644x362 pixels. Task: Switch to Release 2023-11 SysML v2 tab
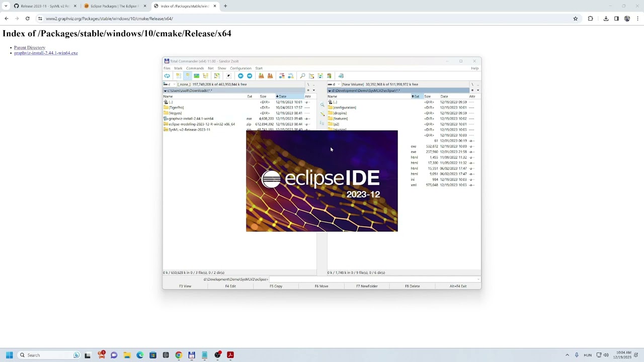pyautogui.click(x=44, y=6)
